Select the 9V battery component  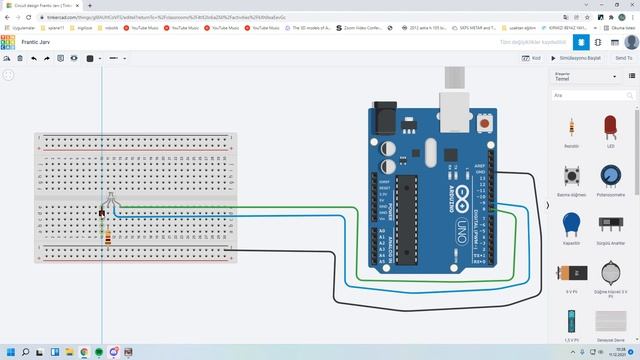572,278
